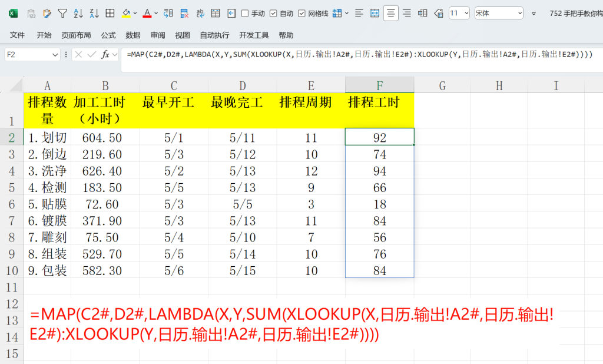Confirm formula entry with the checkmark
This screenshot has height=364, width=603.
click(92, 55)
